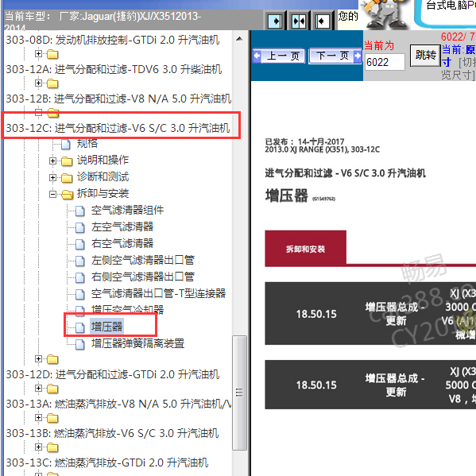Click the 跳转 jump button

click(425, 56)
